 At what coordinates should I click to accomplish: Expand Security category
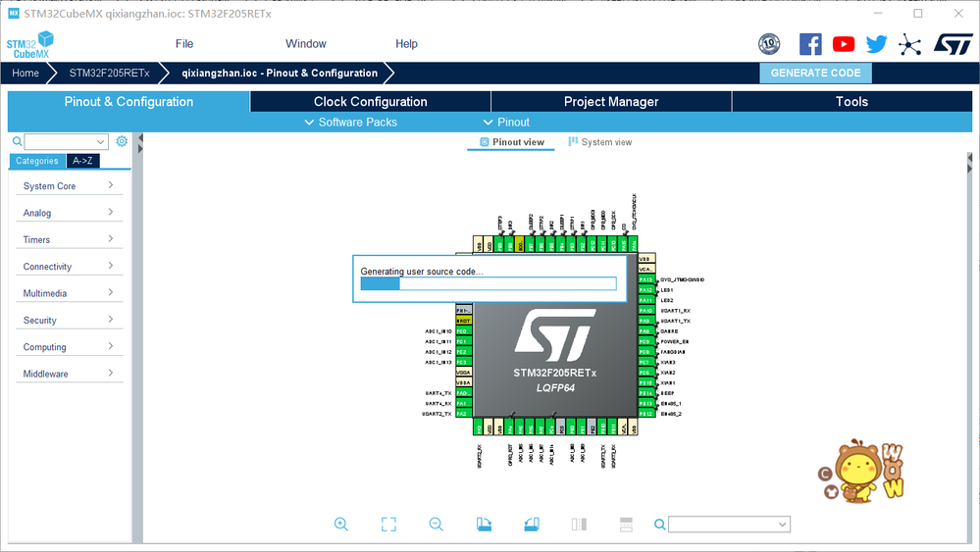[x=69, y=320]
